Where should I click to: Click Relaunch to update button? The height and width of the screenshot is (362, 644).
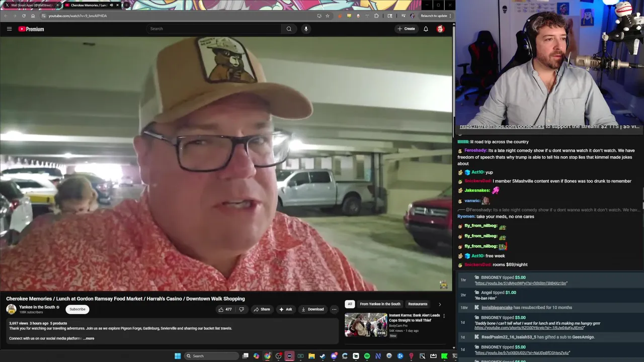pos(434,16)
